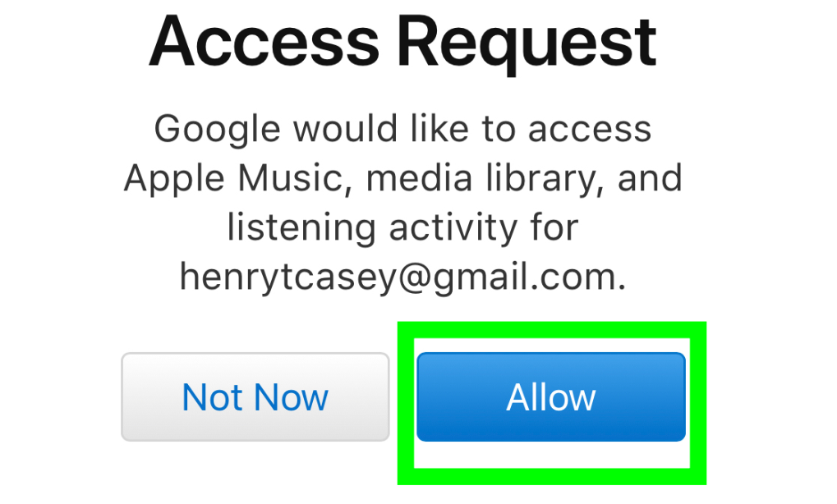Click the word Google in the message
The width and height of the screenshot is (837, 504).
click(217, 131)
